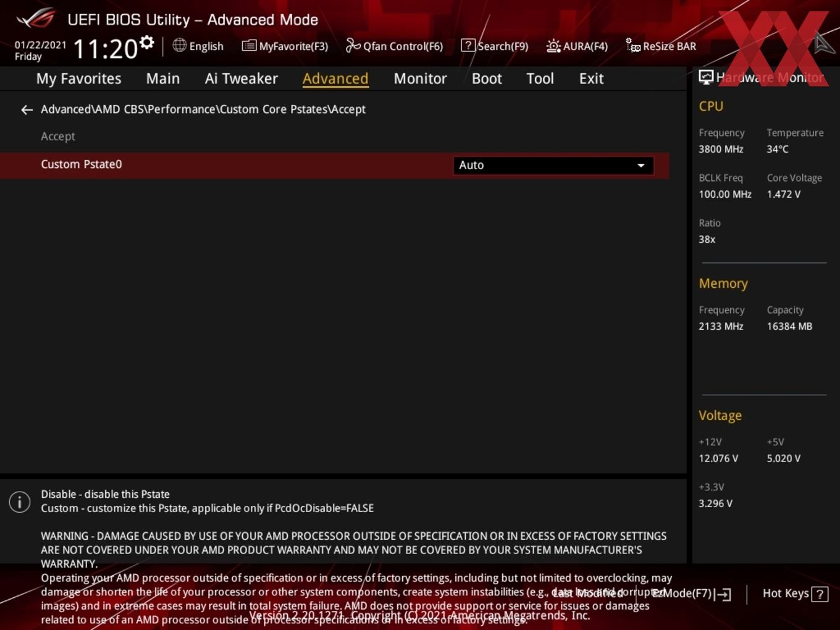840x630 pixels.
Task: Click the Accept heading text
Action: pos(58,136)
